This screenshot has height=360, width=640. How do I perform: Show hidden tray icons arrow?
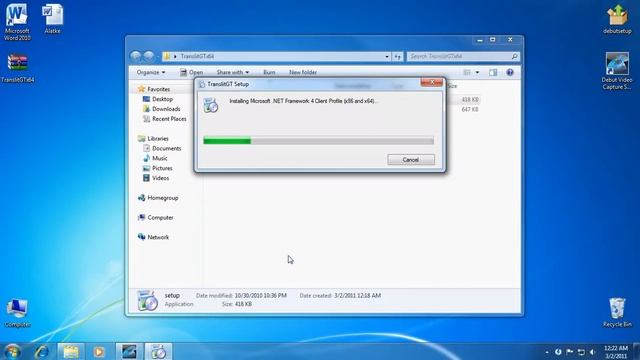[547, 352]
